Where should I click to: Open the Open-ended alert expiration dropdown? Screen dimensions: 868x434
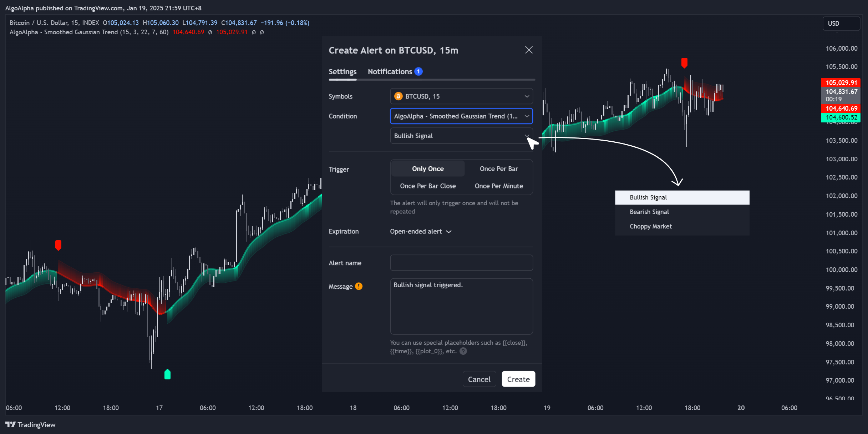click(x=421, y=232)
